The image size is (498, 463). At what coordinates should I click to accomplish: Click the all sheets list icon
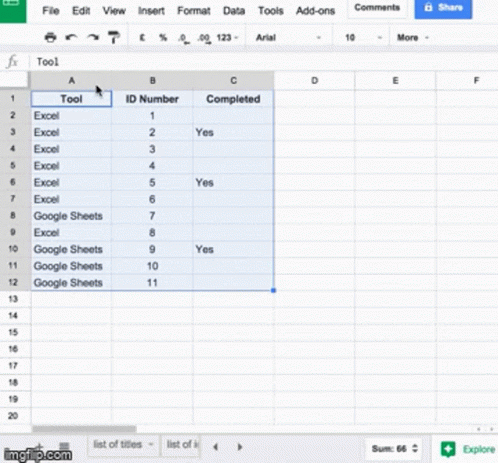pos(64,446)
